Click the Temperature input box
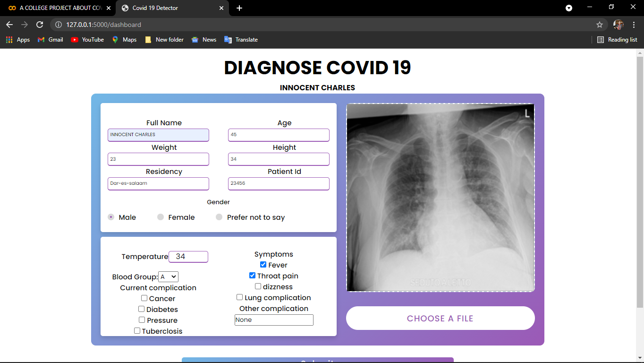This screenshot has height=363, width=644. 188,257
